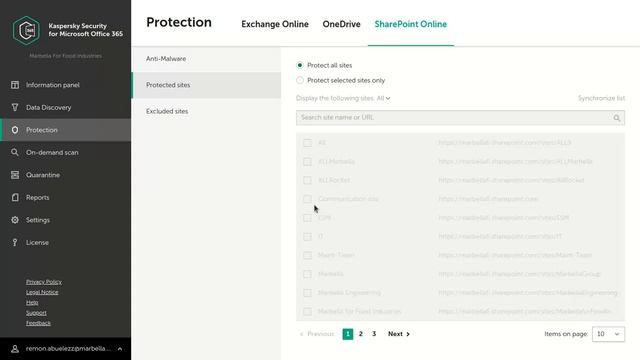Expand the user account menu chevron
The width and height of the screenshot is (640, 360).
120,349
